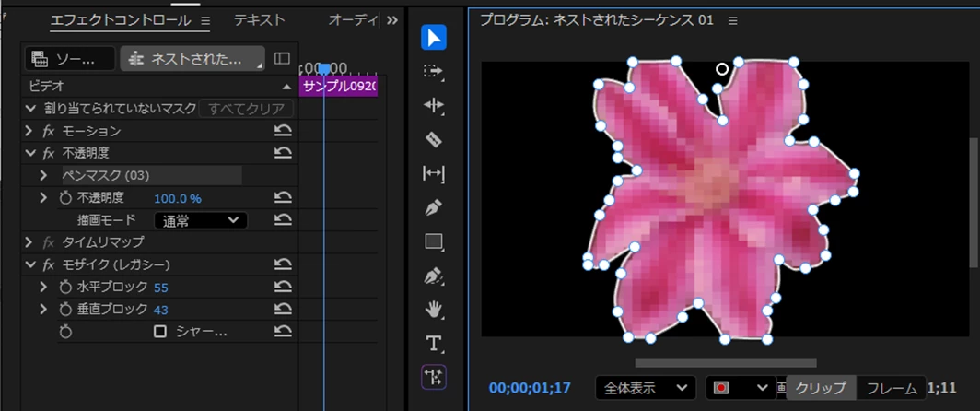Collapse the 不透明度 effect
Screen dimensions: 980x411
[x=30, y=153]
